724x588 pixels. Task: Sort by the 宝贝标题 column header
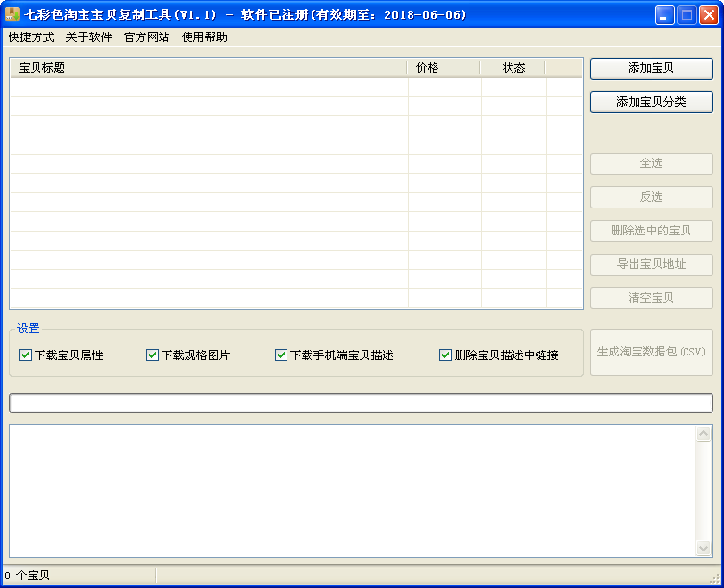click(x=209, y=68)
